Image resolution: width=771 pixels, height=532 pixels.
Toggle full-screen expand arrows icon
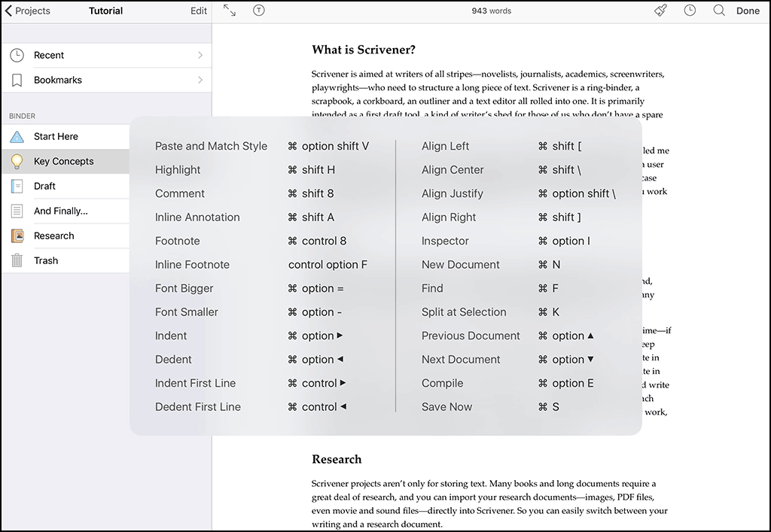click(x=230, y=11)
